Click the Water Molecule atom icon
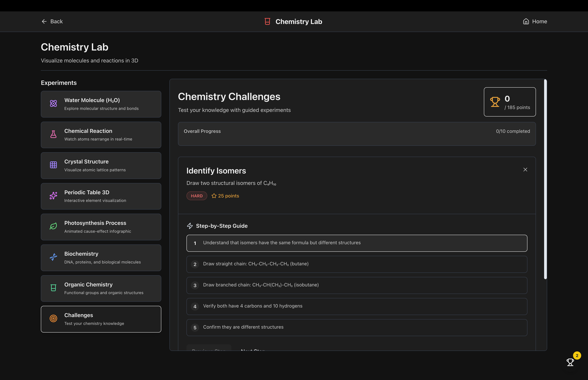The height and width of the screenshot is (380, 588). tap(53, 103)
